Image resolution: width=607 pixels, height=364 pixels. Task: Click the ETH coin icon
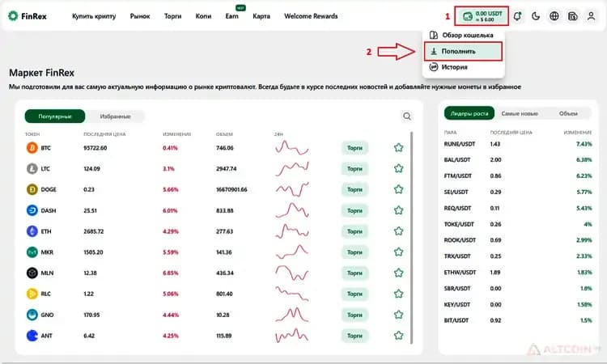32,231
